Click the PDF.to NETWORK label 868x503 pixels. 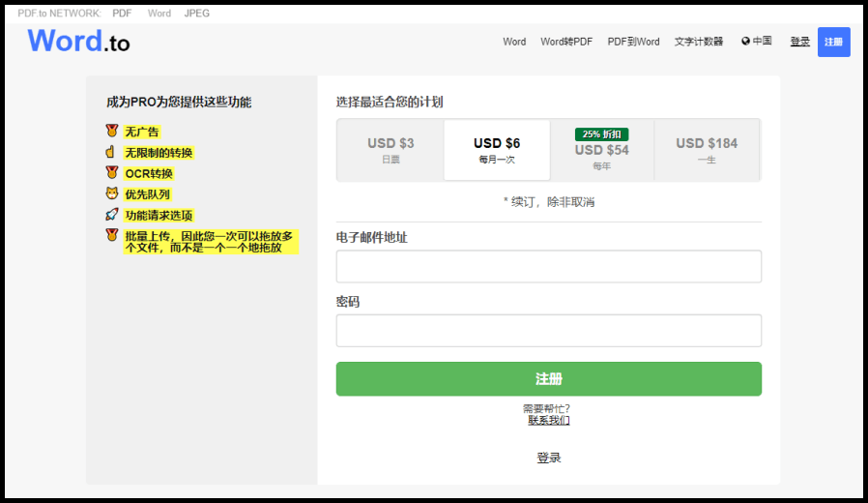click(59, 14)
